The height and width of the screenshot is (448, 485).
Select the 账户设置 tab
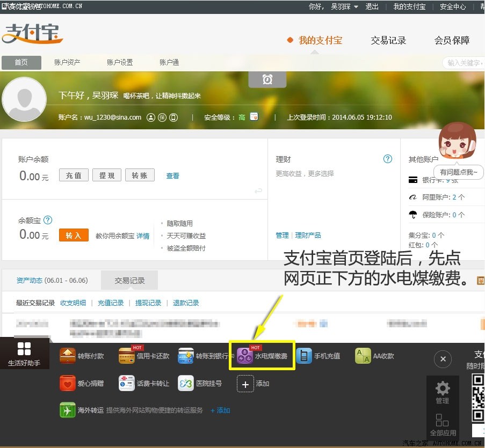120,62
